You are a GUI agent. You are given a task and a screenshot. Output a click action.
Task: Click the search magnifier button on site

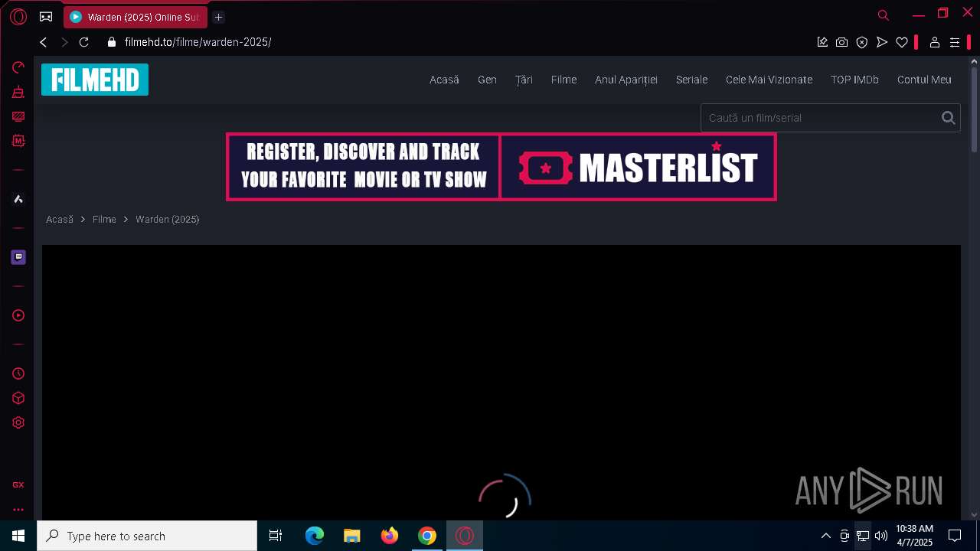(948, 118)
